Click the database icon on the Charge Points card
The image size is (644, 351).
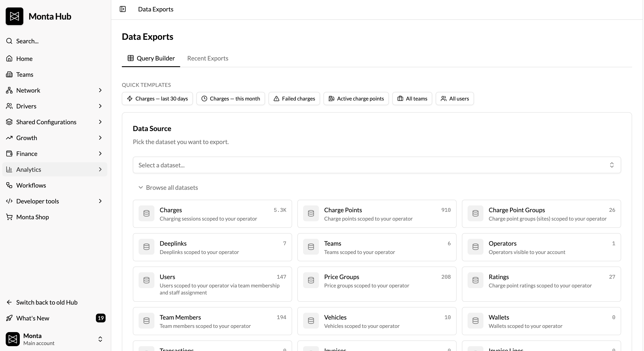(311, 214)
